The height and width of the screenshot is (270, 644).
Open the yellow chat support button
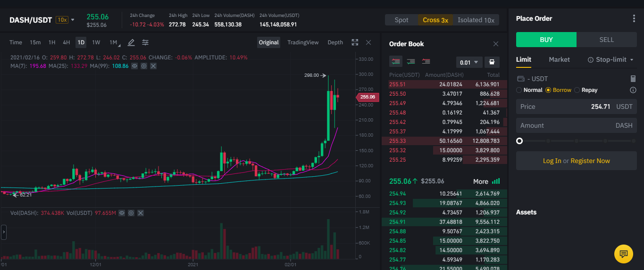tap(623, 254)
